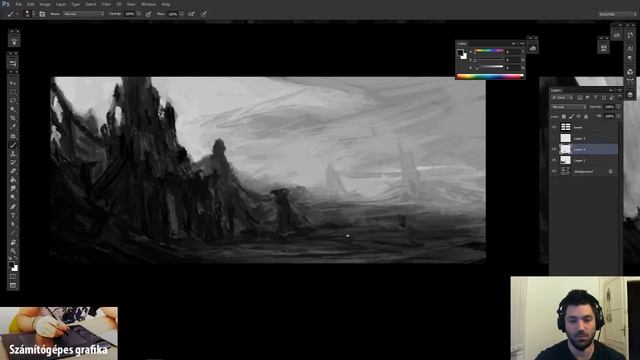
Task: Open the layer blend mode dropdown
Action: point(569,107)
